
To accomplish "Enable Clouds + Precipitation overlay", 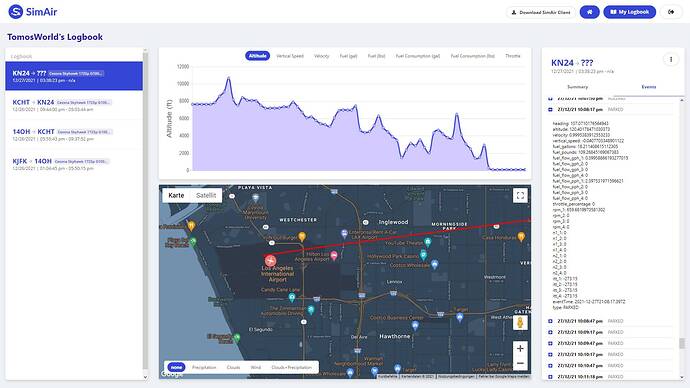I will click(292, 367).
